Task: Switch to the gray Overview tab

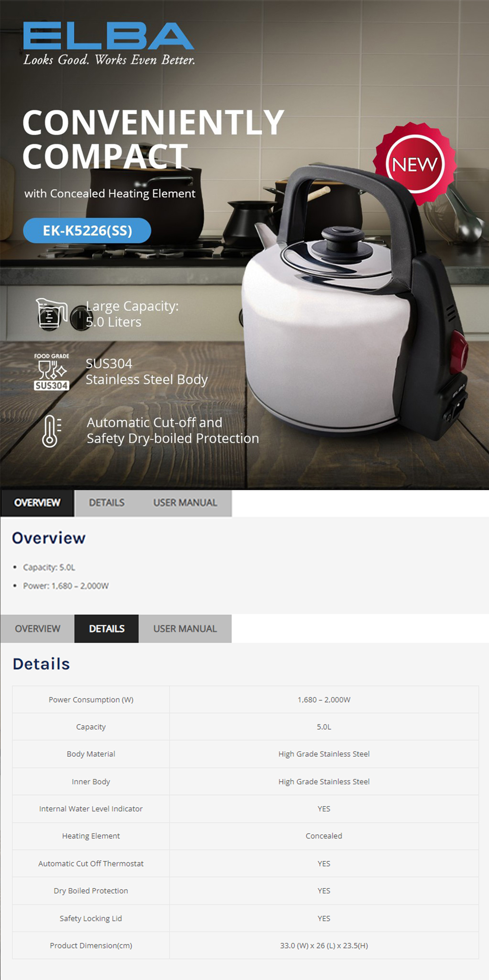Action: 37,628
